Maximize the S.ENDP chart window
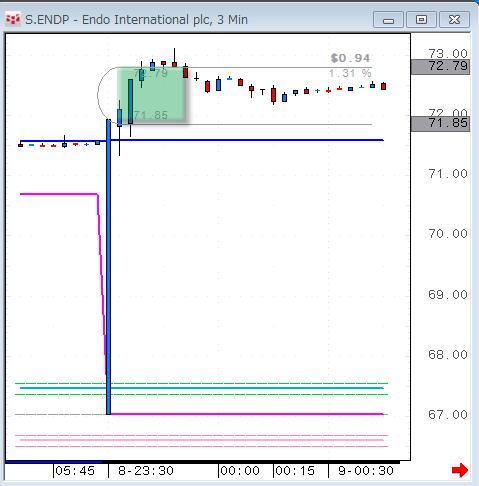 (x=421, y=20)
